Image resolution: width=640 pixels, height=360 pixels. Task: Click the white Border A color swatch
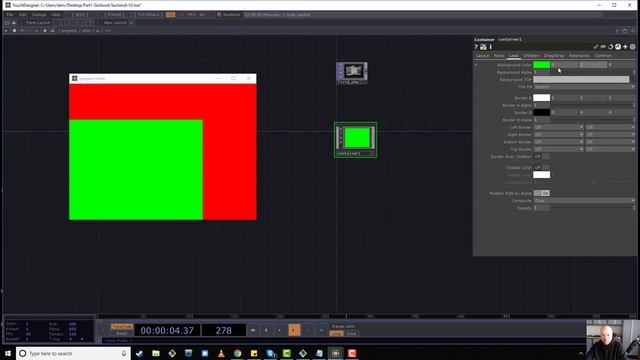tap(542, 98)
